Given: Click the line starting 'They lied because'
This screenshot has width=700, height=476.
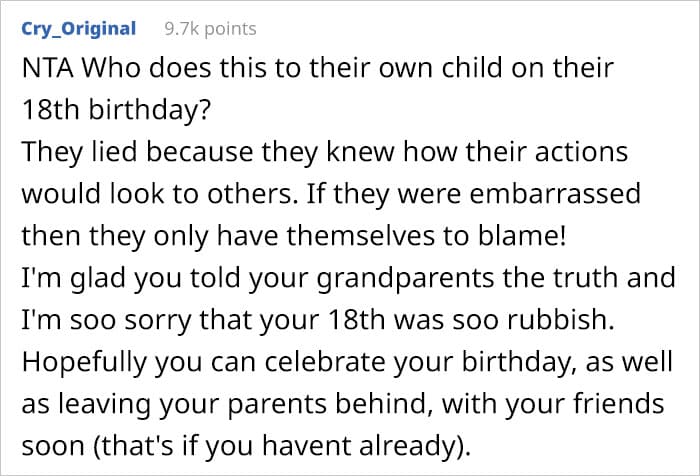Looking at the screenshot, I should 325,152.
